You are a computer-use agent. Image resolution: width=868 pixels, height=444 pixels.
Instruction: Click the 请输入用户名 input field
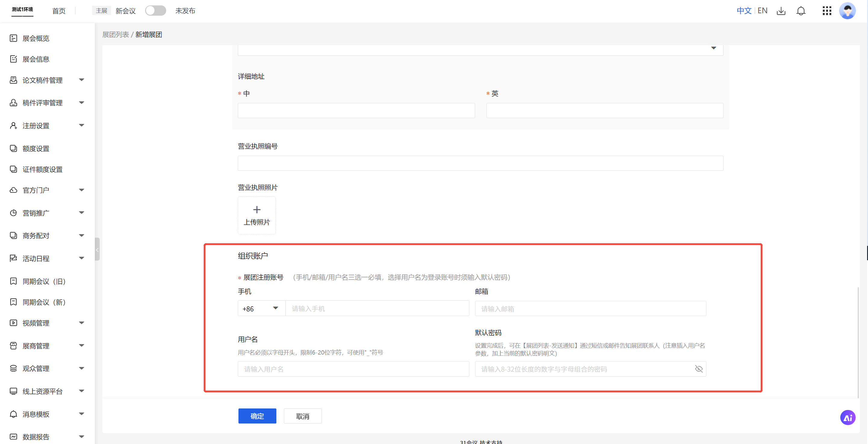point(353,369)
